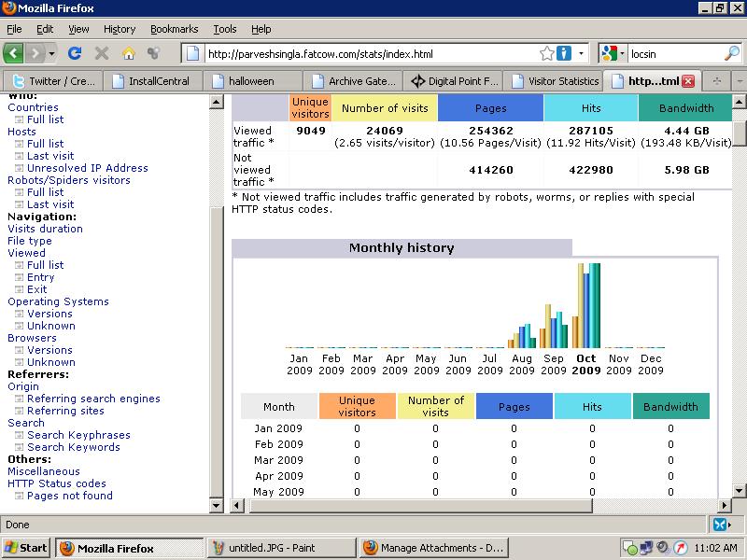The width and height of the screenshot is (747, 560).
Task: Switch to the Visitor Statistics tab
Action: (x=554, y=81)
